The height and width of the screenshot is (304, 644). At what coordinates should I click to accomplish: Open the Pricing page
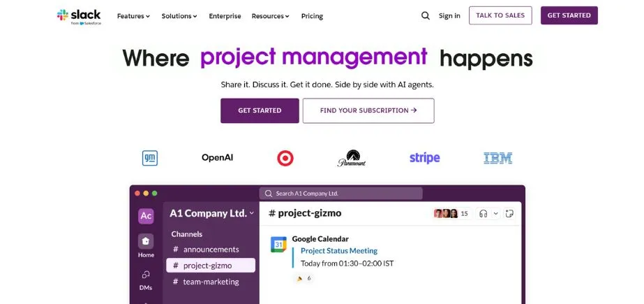pos(312,16)
